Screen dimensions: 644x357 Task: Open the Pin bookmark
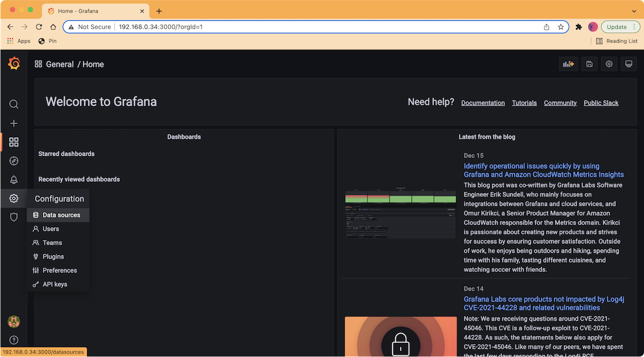coord(47,41)
